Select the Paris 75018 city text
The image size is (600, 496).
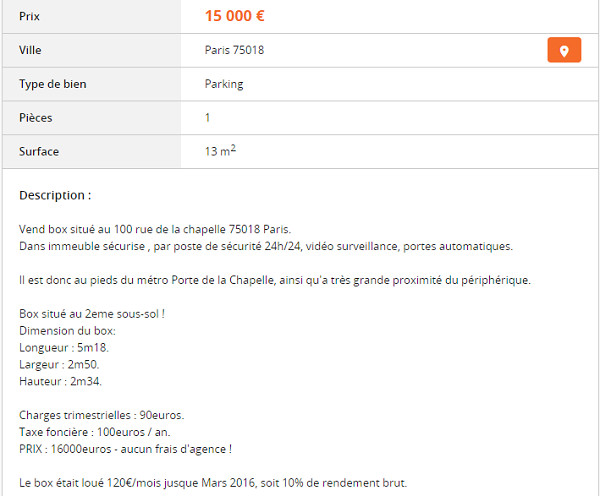pos(234,50)
